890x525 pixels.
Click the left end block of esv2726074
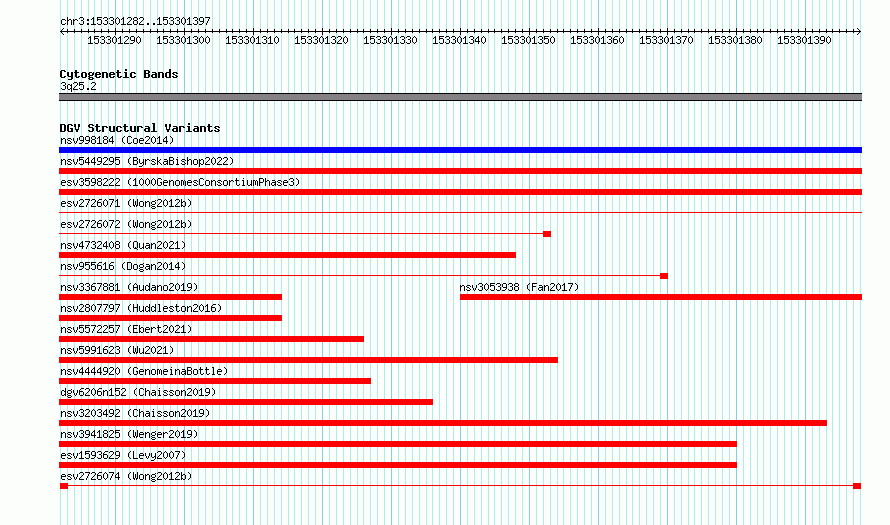64,486
